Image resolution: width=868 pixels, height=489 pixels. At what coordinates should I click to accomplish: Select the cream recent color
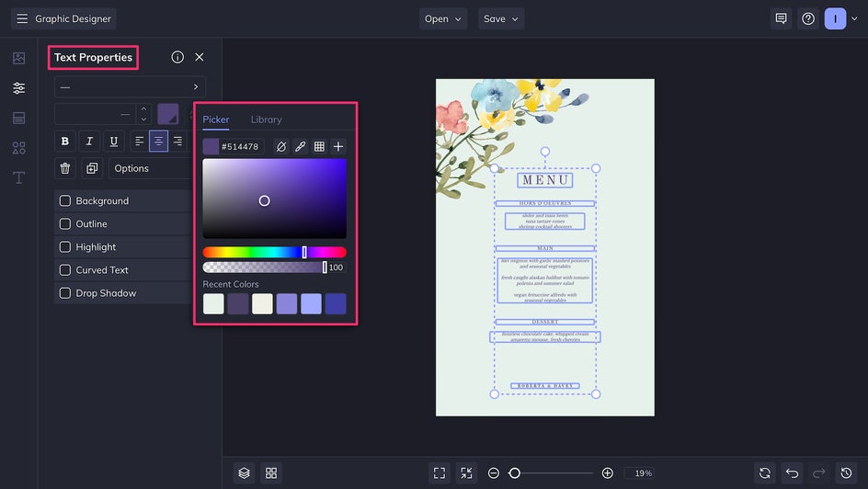point(262,303)
